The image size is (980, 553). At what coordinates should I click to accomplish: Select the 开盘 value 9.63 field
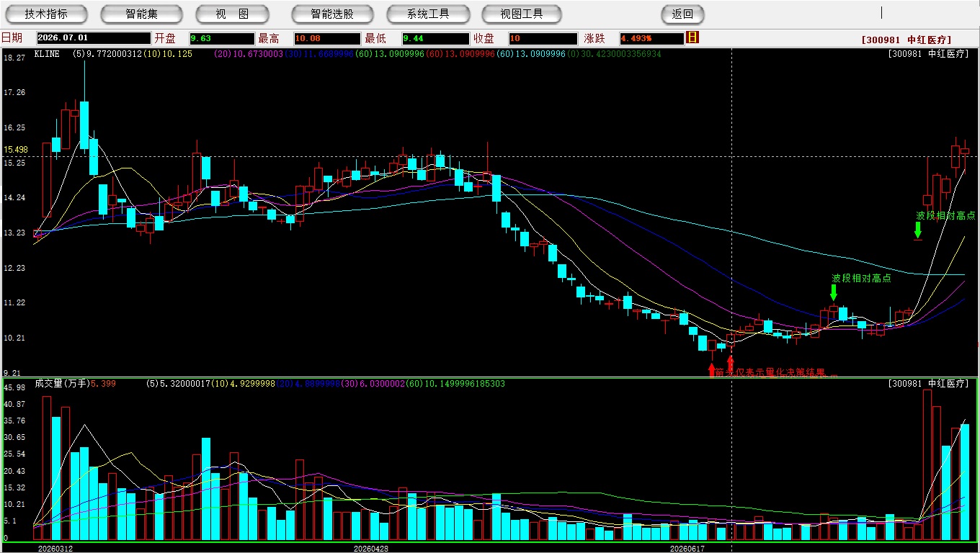coord(222,38)
